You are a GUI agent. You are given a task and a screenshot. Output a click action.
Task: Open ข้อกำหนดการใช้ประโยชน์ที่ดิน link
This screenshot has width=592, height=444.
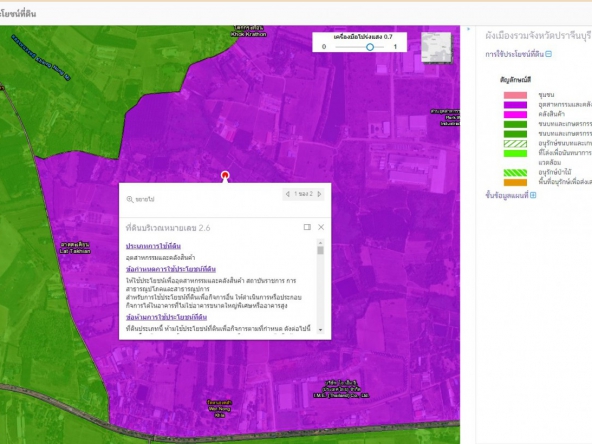171,269
